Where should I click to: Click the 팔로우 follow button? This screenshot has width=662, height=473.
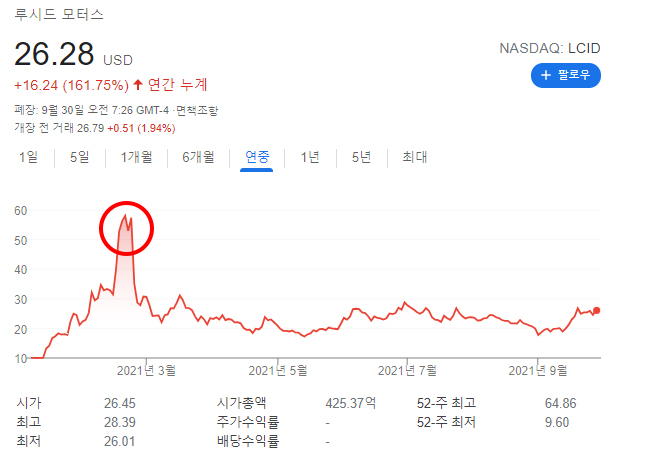click(x=565, y=76)
